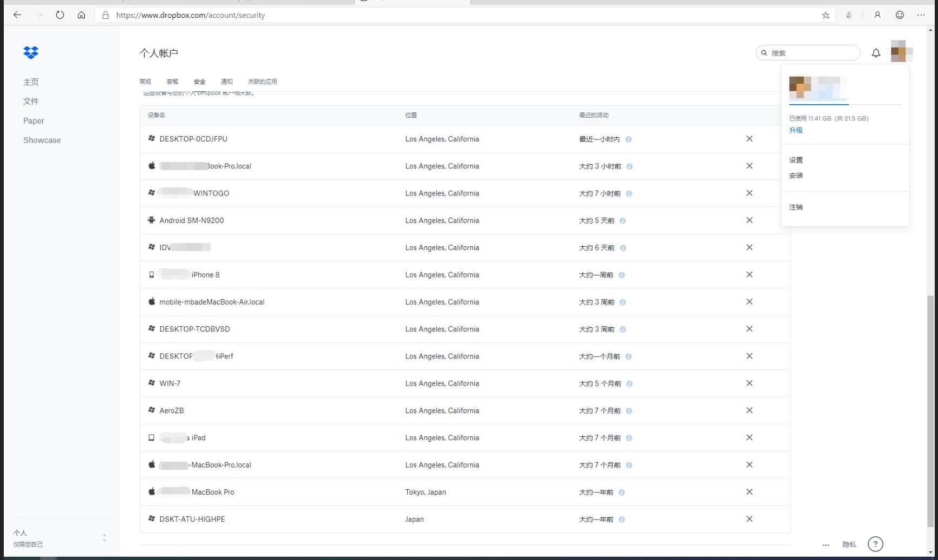Unlink the DSKT-ATU-HIGHPE device
The height and width of the screenshot is (560, 938).
(x=749, y=519)
